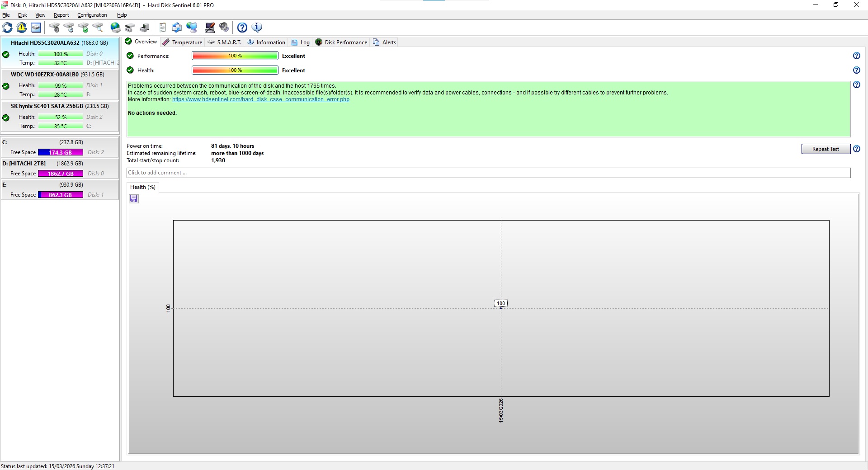Click the SK hynix health 52 % bar

tap(61, 117)
